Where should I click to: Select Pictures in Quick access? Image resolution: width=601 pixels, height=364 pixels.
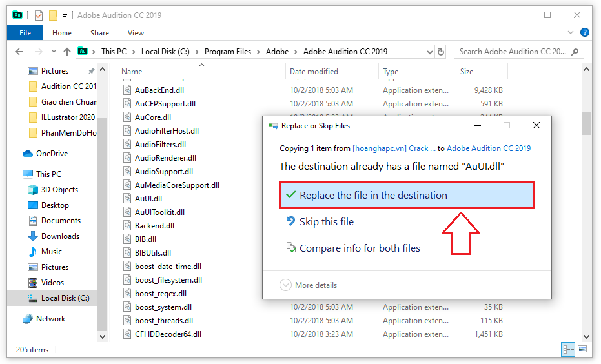[55, 71]
